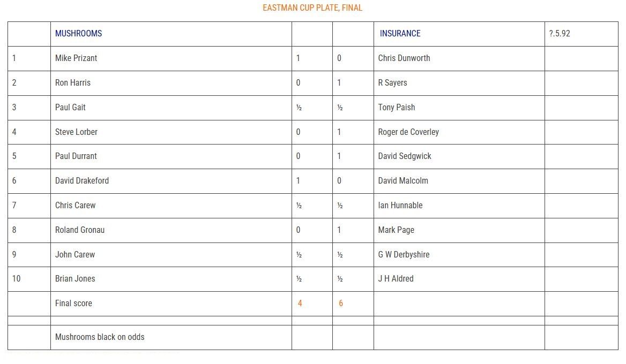Select the MUSHROOMS team header cell
The image size is (626, 364).
click(x=171, y=34)
